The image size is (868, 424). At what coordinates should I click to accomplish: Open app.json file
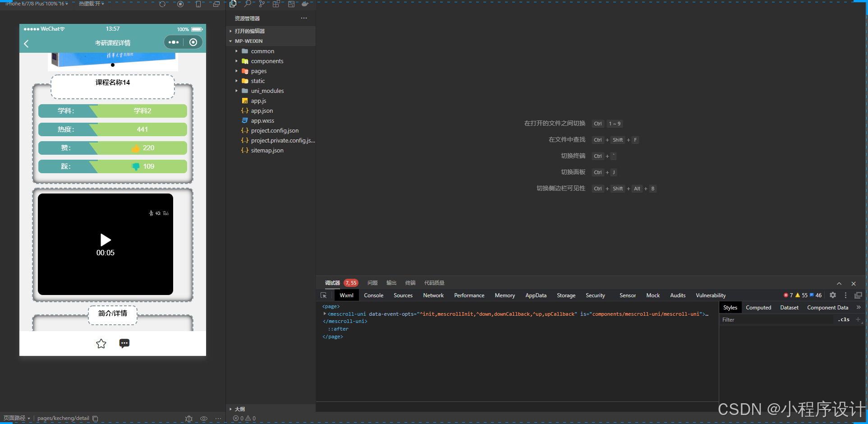coord(262,111)
